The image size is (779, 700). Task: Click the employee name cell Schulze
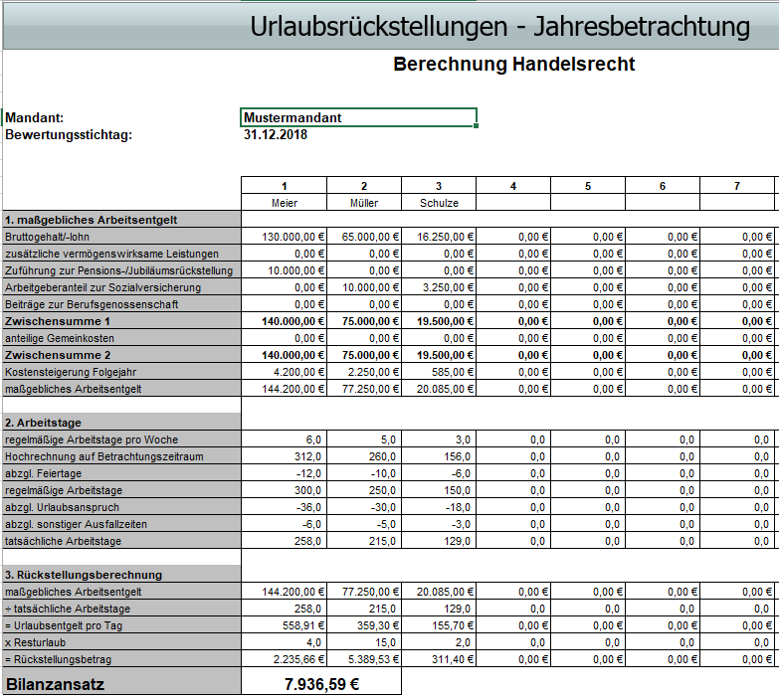[x=438, y=203]
